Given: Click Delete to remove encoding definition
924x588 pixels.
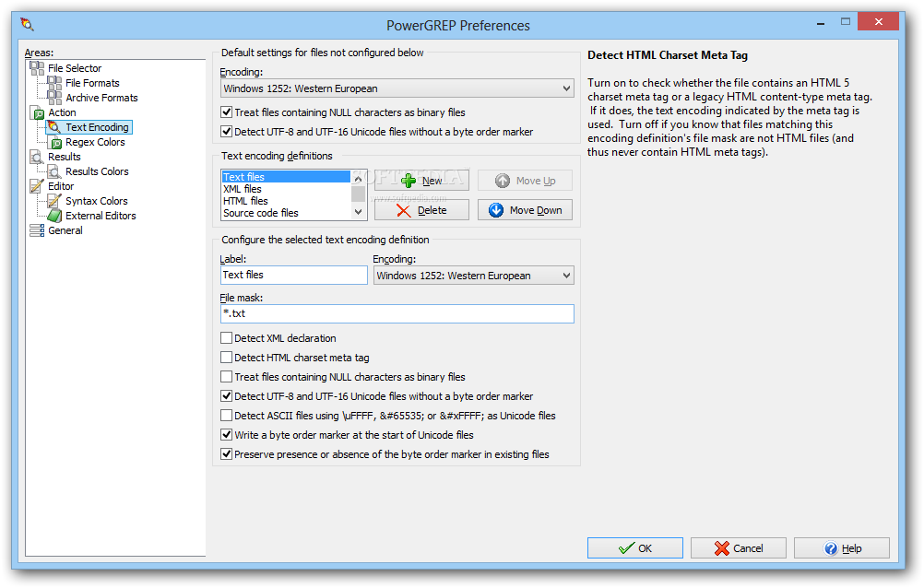Looking at the screenshot, I should click(421, 210).
